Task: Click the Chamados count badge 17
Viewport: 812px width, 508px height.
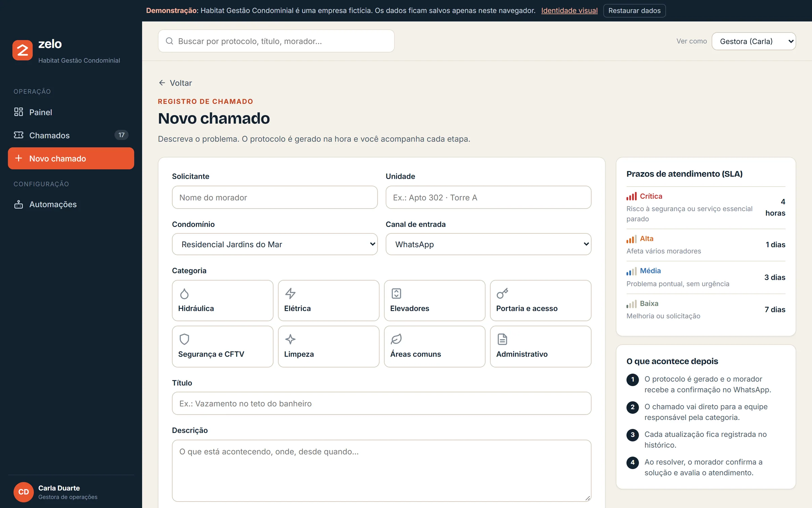Action: pos(121,135)
